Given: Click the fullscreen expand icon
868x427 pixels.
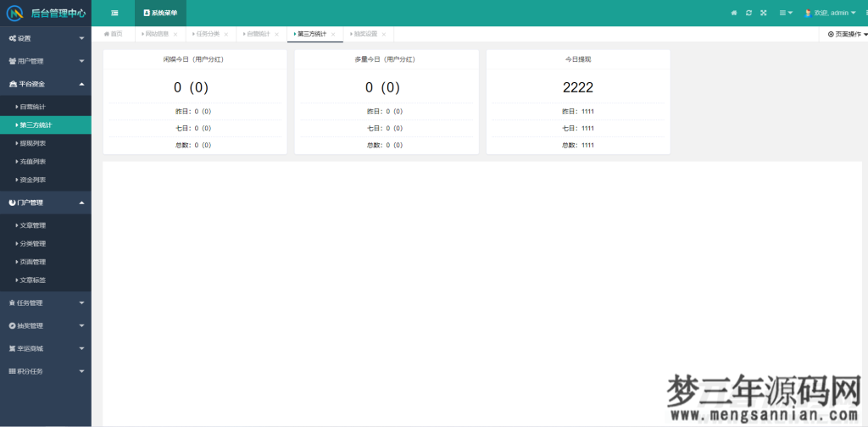Looking at the screenshot, I should (763, 13).
